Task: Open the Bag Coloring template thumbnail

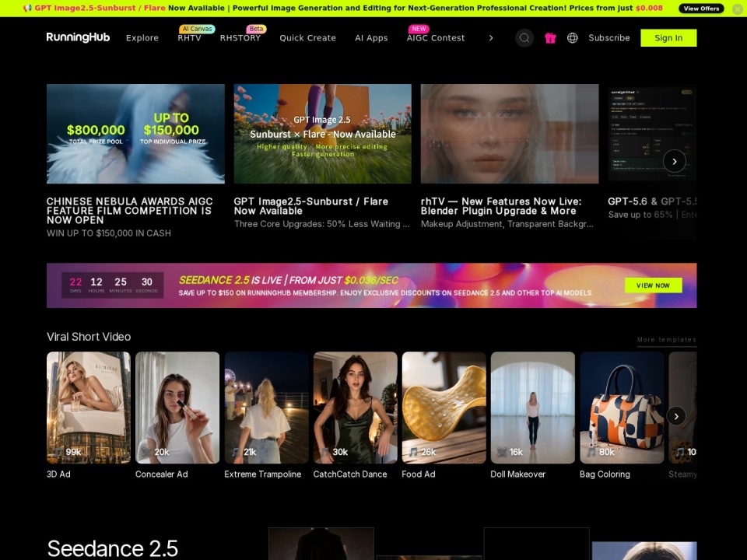Action: click(622, 408)
